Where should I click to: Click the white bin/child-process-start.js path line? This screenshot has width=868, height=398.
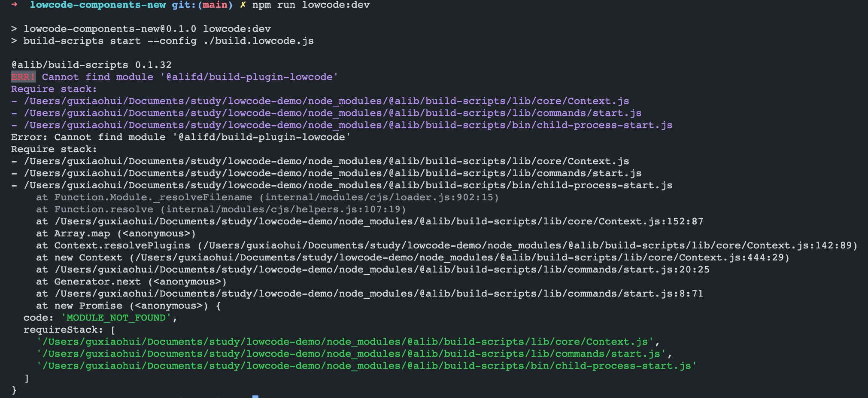pos(342,185)
